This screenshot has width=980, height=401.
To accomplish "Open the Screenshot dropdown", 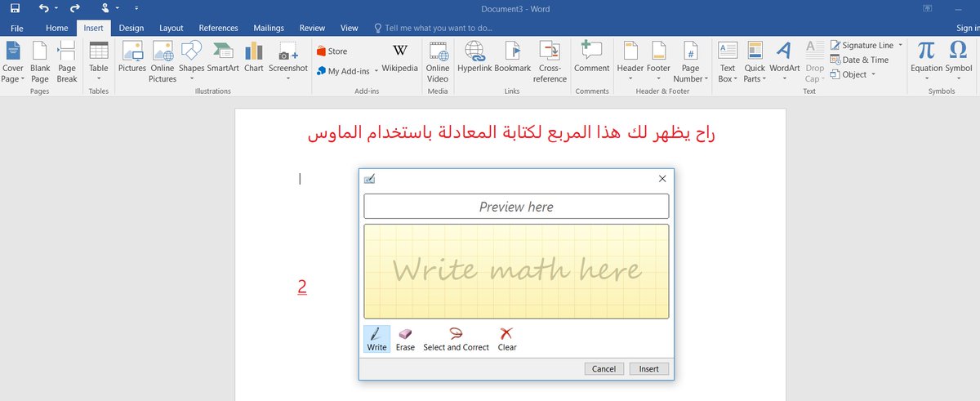I will tap(288, 61).
